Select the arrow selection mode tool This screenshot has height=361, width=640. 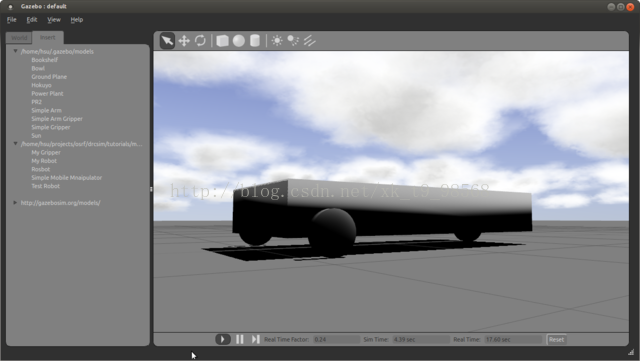coord(167,40)
